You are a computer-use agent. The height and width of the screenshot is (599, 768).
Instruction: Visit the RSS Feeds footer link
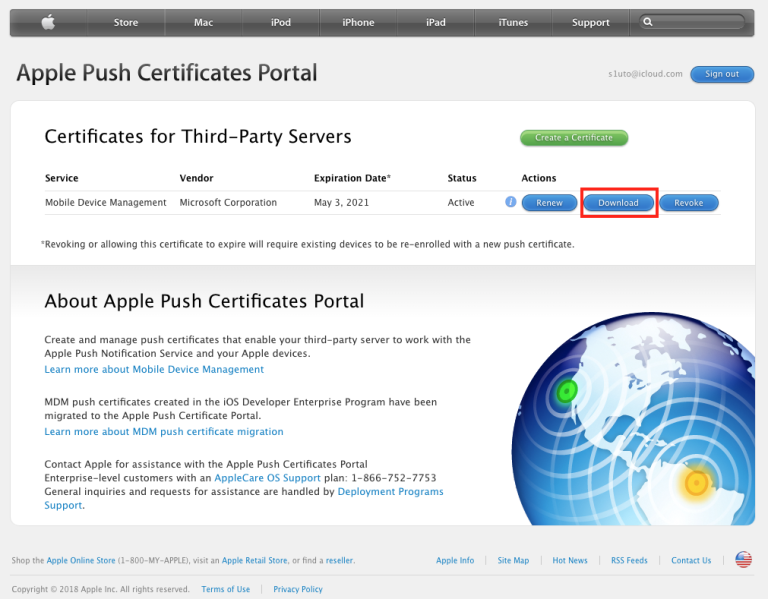[629, 561]
